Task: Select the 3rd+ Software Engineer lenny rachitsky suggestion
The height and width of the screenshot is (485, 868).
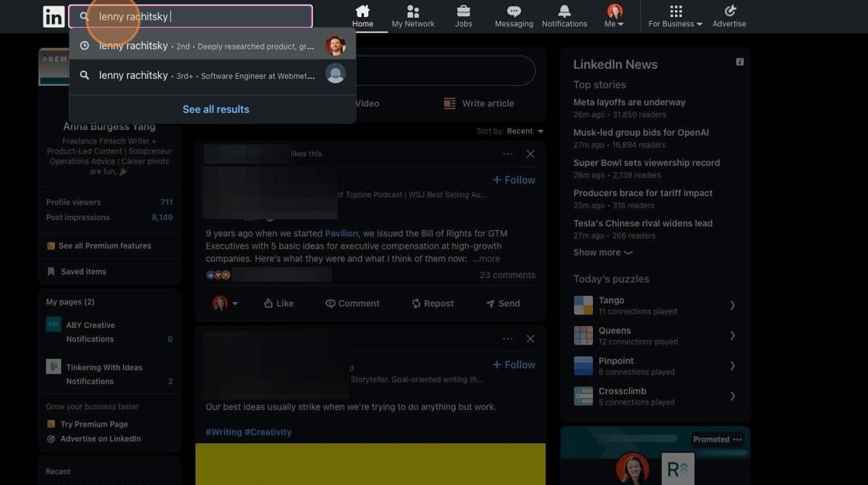Action: pyautogui.click(x=212, y=74)
